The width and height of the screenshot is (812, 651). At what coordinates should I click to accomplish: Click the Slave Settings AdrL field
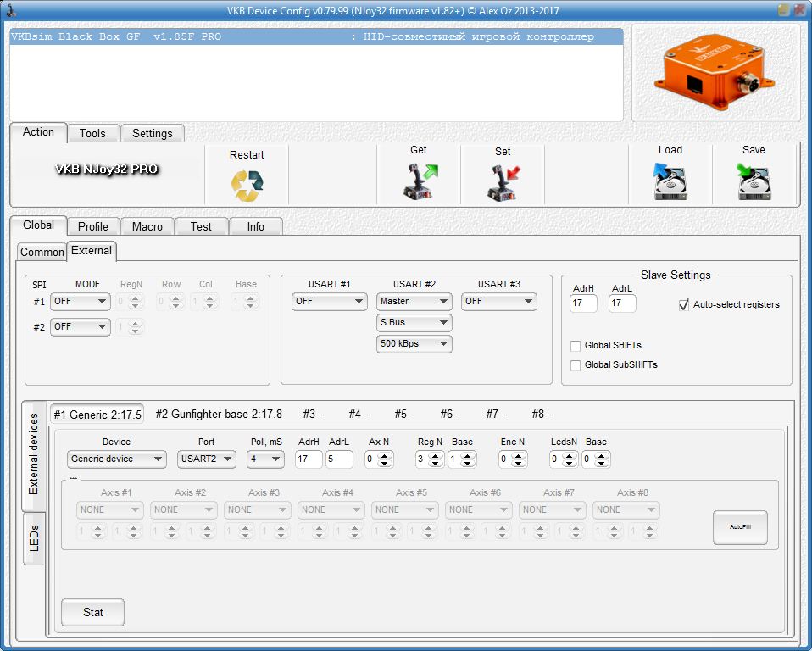(x=622, y=303)
